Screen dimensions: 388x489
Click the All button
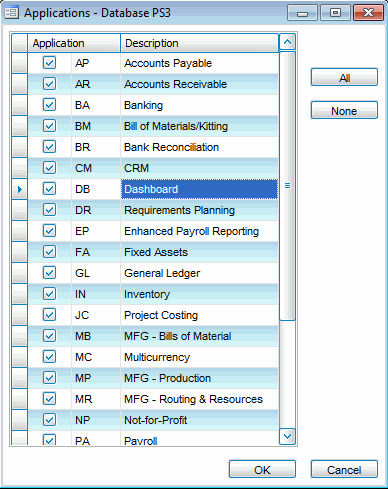(x=344, y=77)
